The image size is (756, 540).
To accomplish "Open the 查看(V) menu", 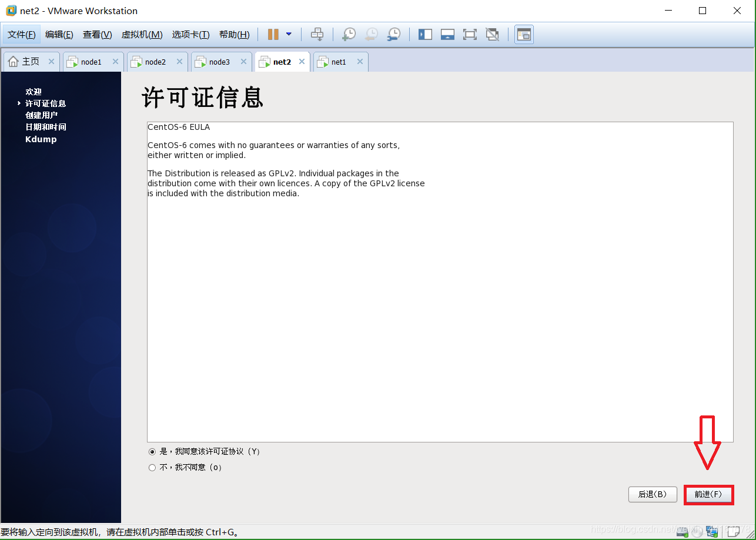I will click(98, 35).
